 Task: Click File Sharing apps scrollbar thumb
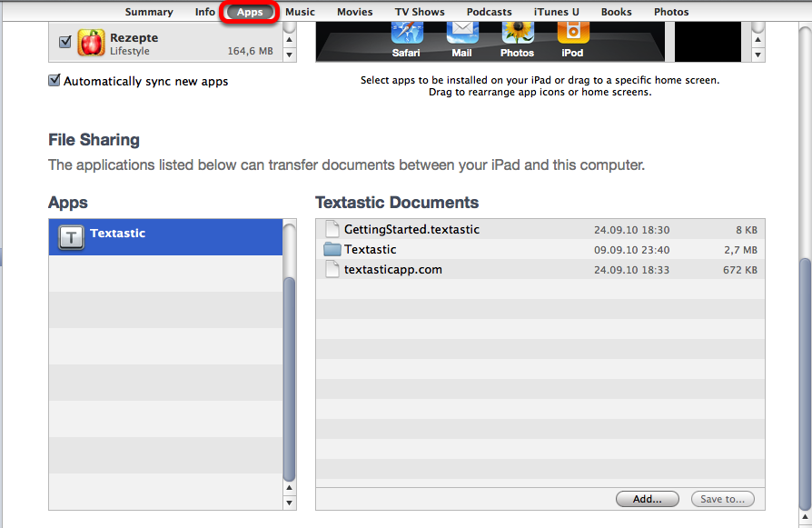tap(290, 379)
